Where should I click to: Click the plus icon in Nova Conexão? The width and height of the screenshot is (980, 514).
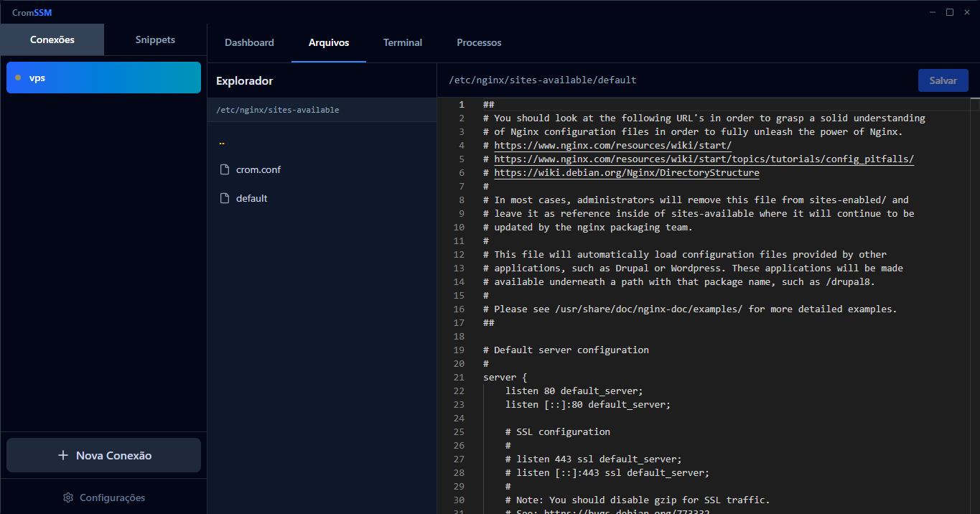63,456
